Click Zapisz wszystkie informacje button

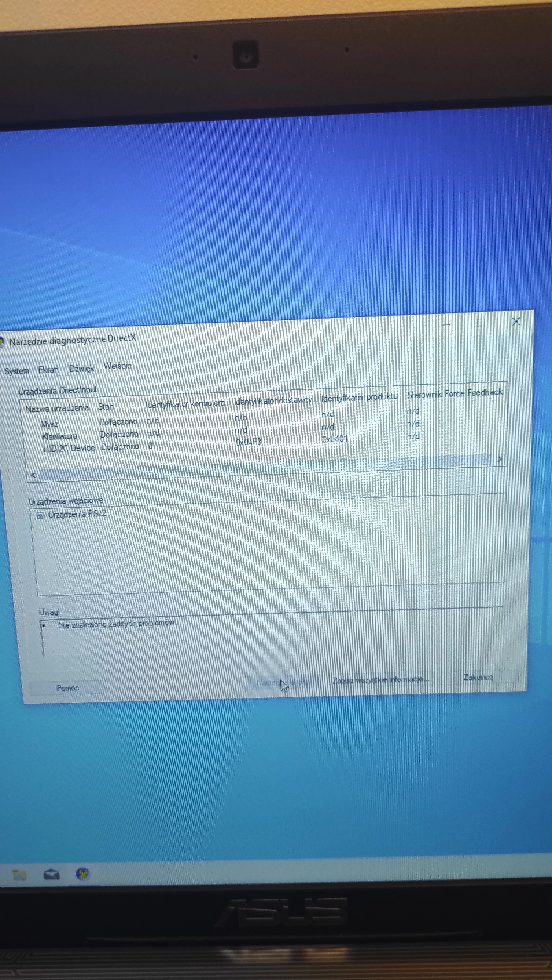tap(380, 679)
